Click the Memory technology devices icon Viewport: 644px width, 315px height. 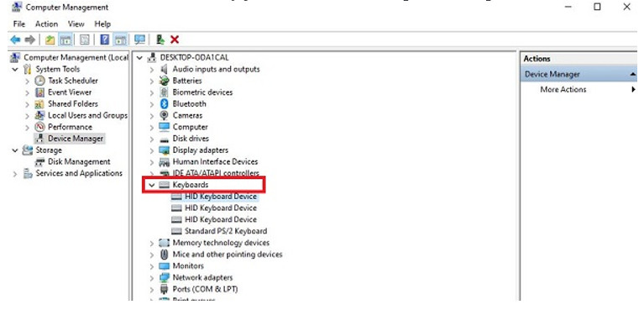pyautogui.click(x=165, y=243)
